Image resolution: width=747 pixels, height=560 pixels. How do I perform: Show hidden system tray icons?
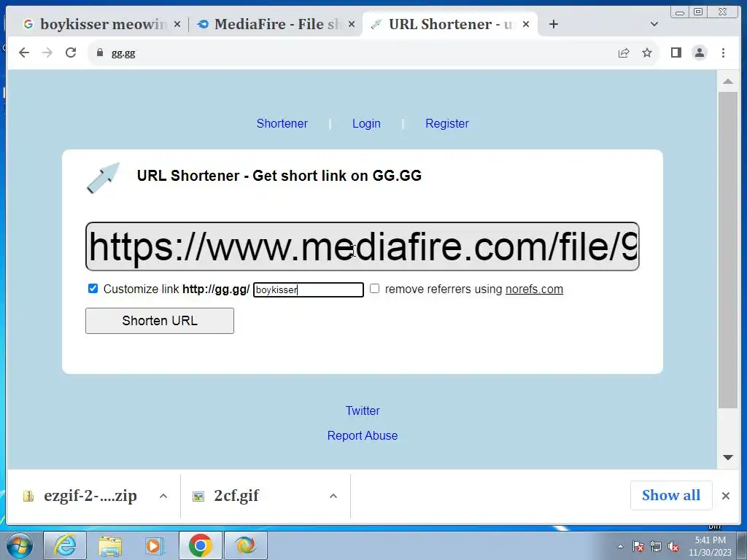coord(620,546)
